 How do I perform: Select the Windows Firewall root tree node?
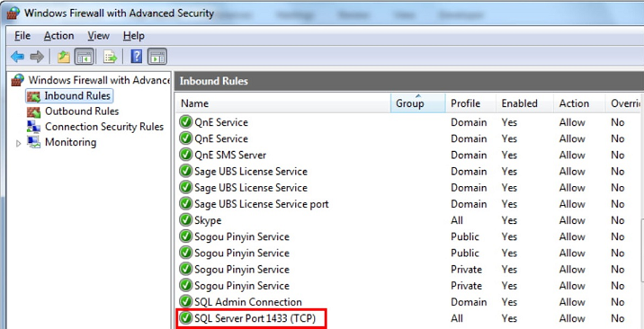point(99,80)
